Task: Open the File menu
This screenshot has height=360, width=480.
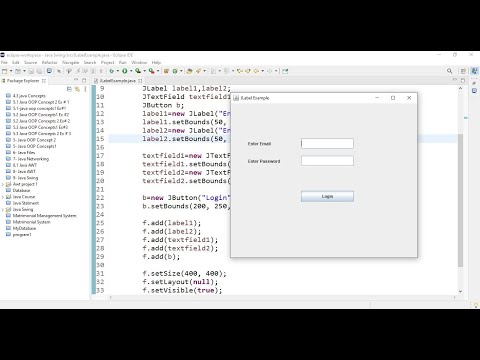Action: click(4, 62)
